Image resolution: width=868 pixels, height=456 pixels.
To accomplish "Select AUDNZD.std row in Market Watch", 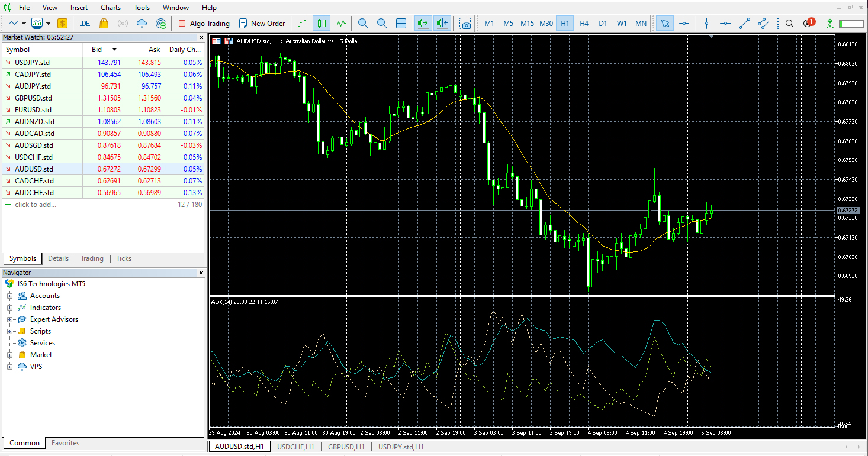I will point(104,122).
